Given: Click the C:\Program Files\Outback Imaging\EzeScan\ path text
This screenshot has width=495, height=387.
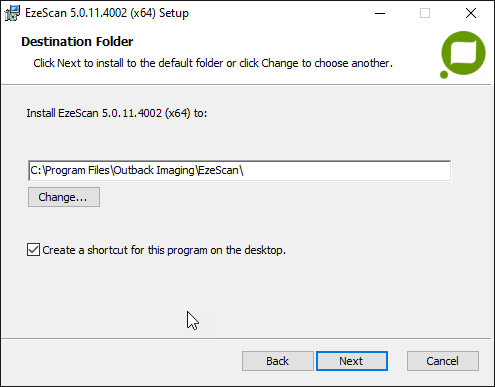Looking at the screenshot, I should click(x=137, y=170).
